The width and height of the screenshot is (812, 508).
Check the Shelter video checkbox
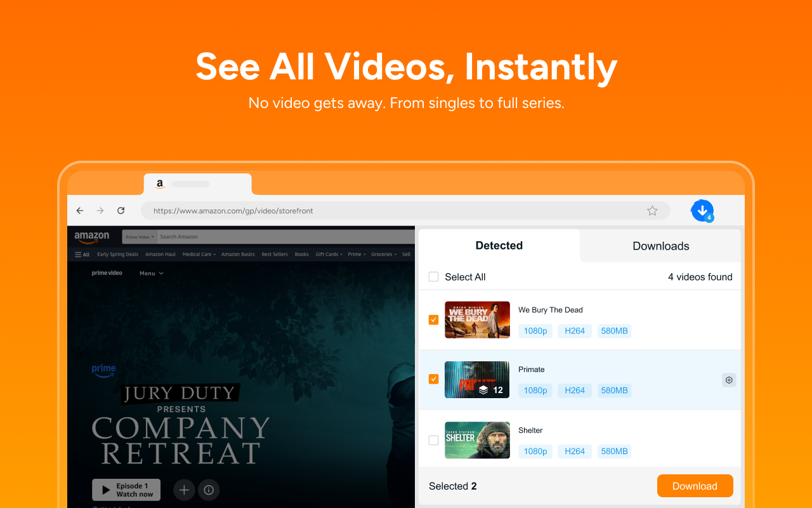point(434,440)
